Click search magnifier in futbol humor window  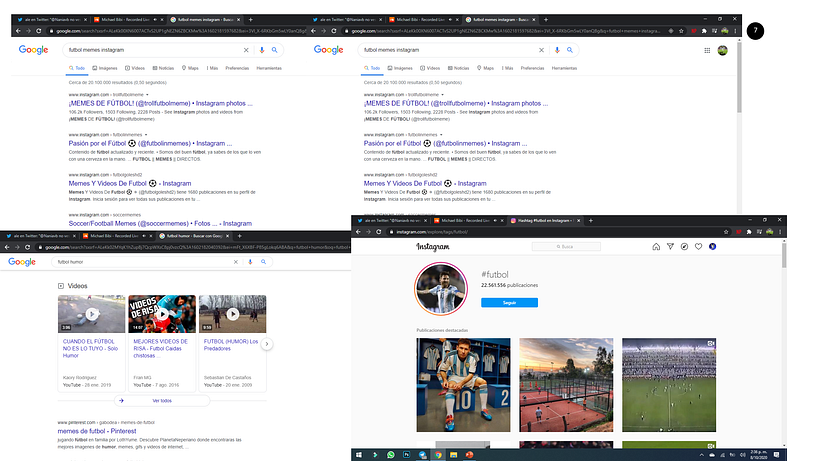pyautogui.click(x=264, y=262)
